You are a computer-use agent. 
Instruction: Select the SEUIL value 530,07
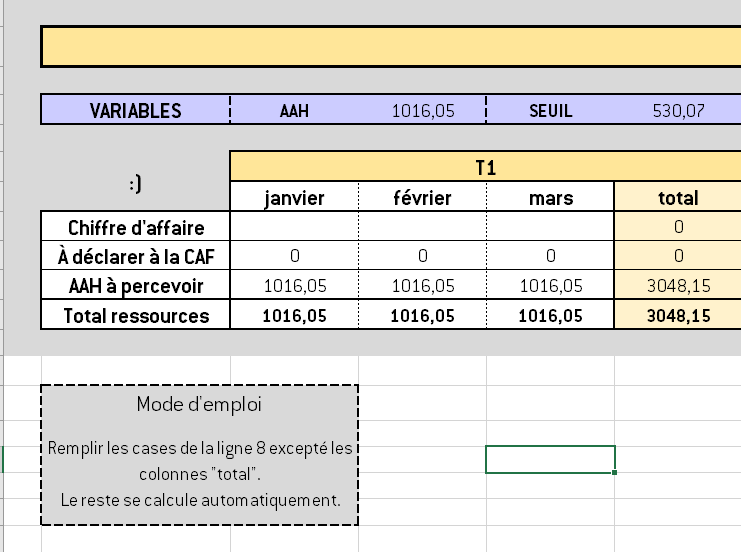click(x=678, y=110)
